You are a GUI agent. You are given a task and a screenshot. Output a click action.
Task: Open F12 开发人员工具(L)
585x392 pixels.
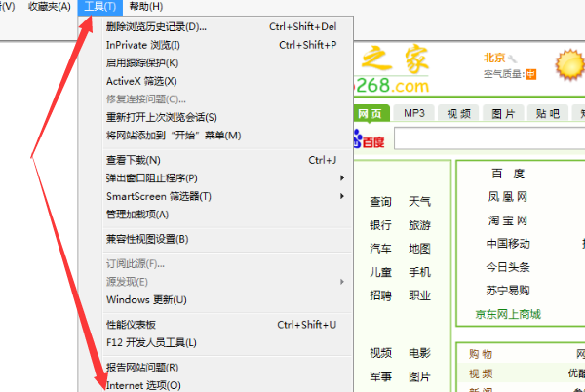pyautogui.click(x=228, y=343)
